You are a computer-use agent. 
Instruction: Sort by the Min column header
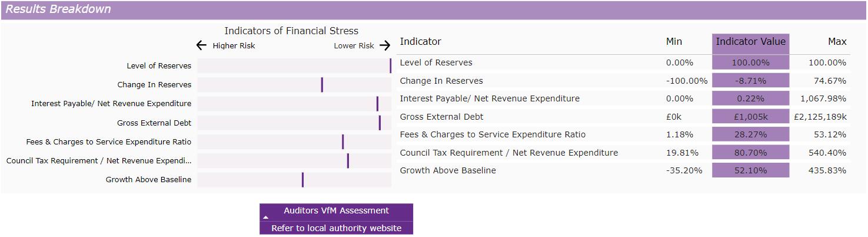tap(674, 42)
